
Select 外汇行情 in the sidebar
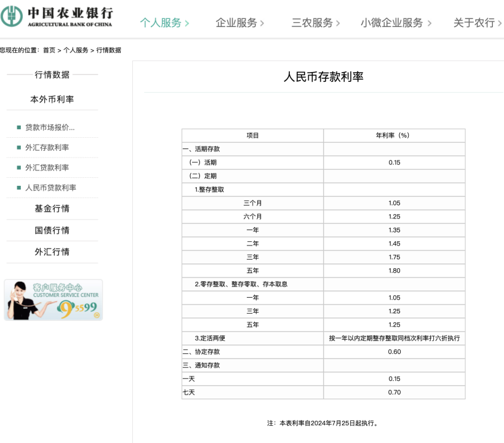point(52,252)
